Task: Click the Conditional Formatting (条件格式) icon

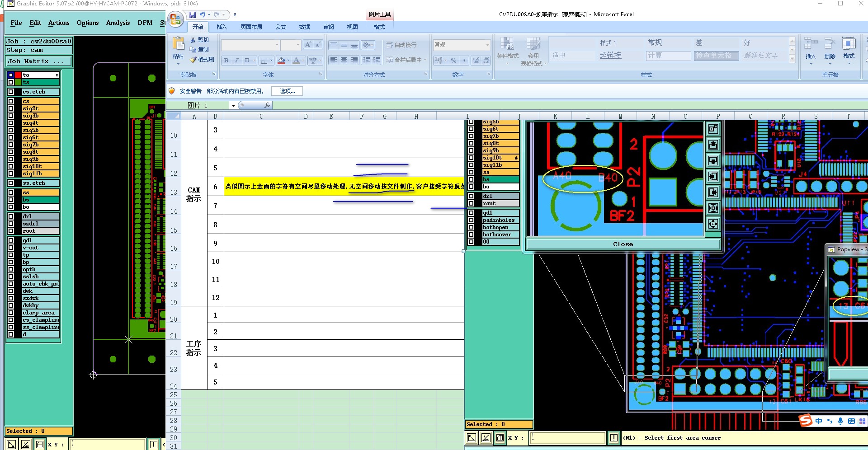Action: coord(507,44)
